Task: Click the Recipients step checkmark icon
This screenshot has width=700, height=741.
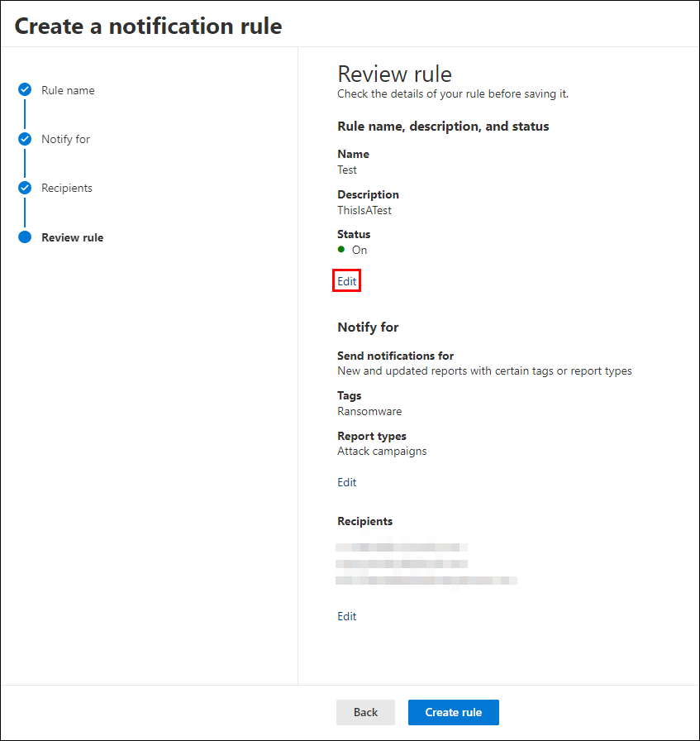Action: 25,188
